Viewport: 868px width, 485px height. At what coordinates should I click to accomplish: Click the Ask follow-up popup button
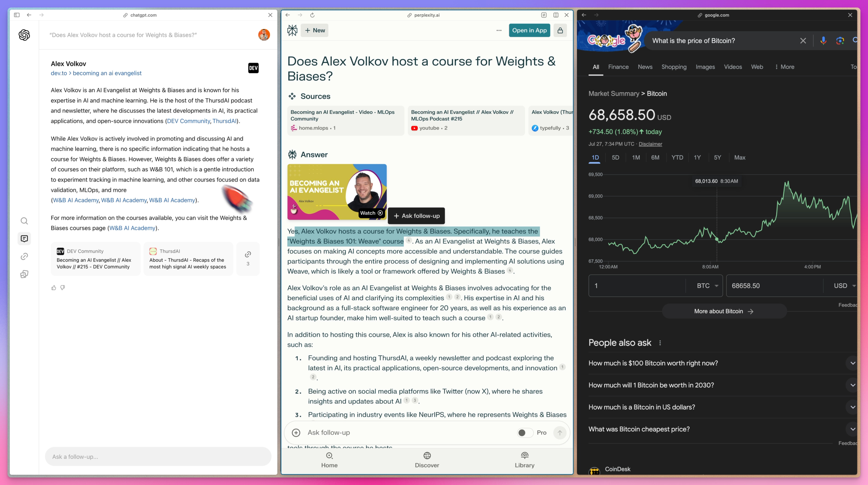(x=417, y=216)
